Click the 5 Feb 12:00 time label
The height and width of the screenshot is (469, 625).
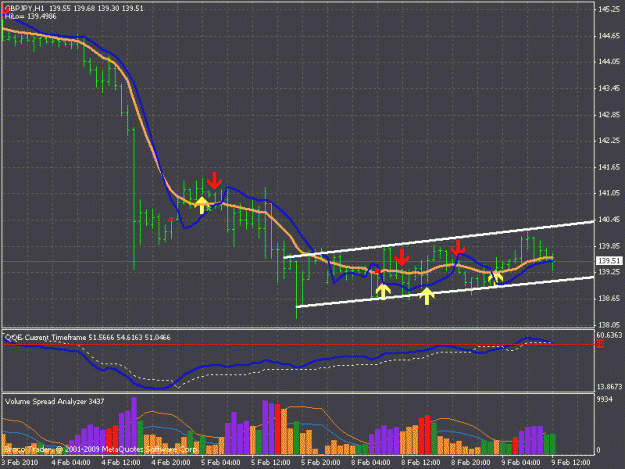(x=271, y=462)
